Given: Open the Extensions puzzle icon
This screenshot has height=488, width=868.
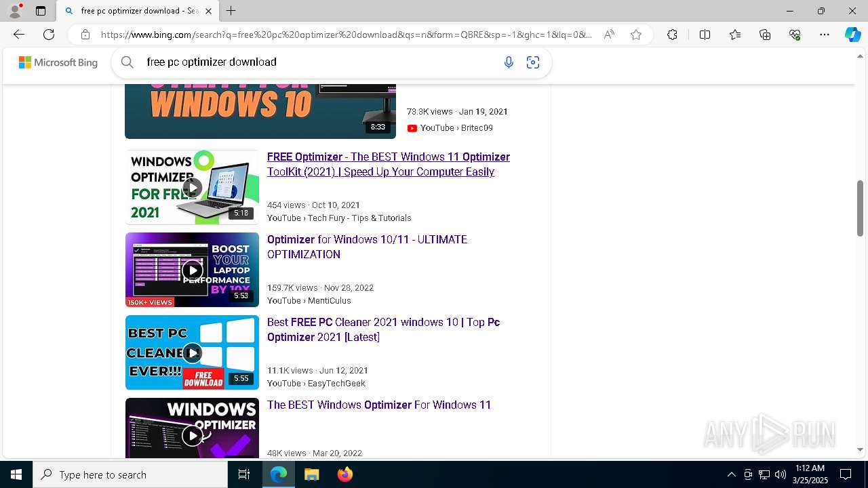Looking at the screenshot, I should pyautogui.click(x=672, y=35).
